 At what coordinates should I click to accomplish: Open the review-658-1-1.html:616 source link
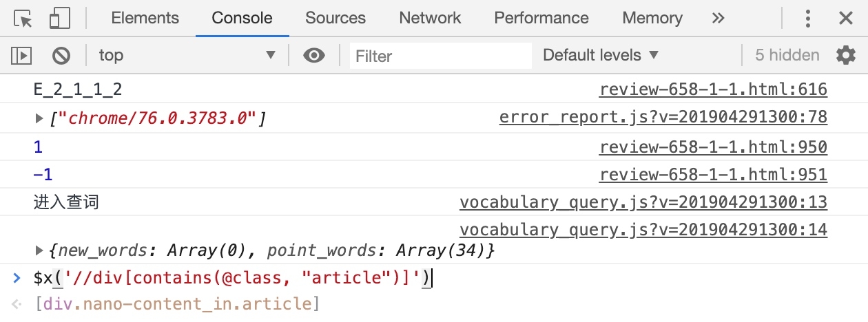pos(713,89)
